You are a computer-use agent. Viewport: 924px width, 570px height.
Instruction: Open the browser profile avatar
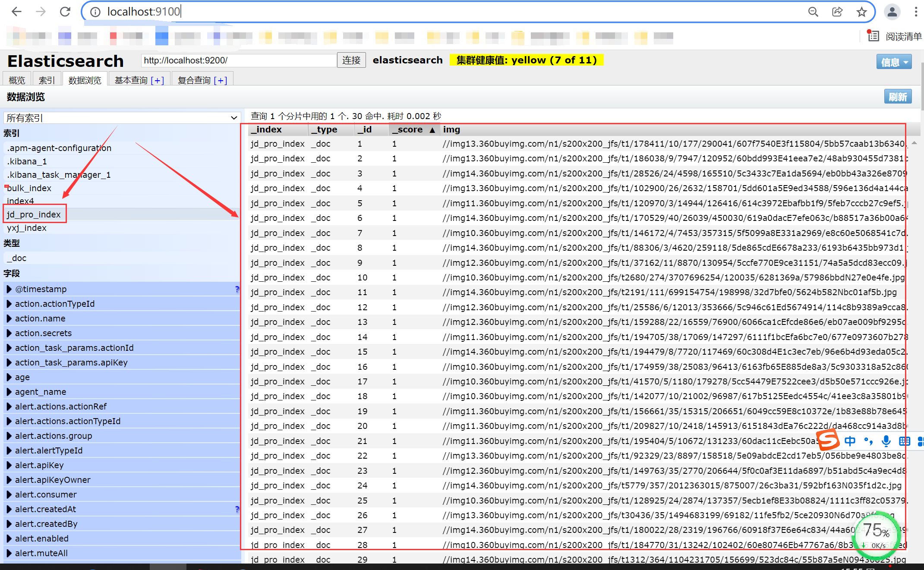[892, 12]
